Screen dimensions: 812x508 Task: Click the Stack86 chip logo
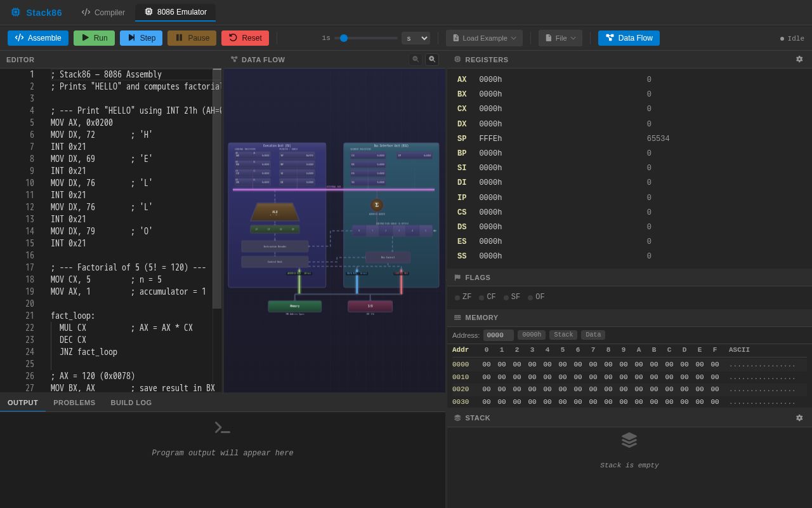coord(16,12)
